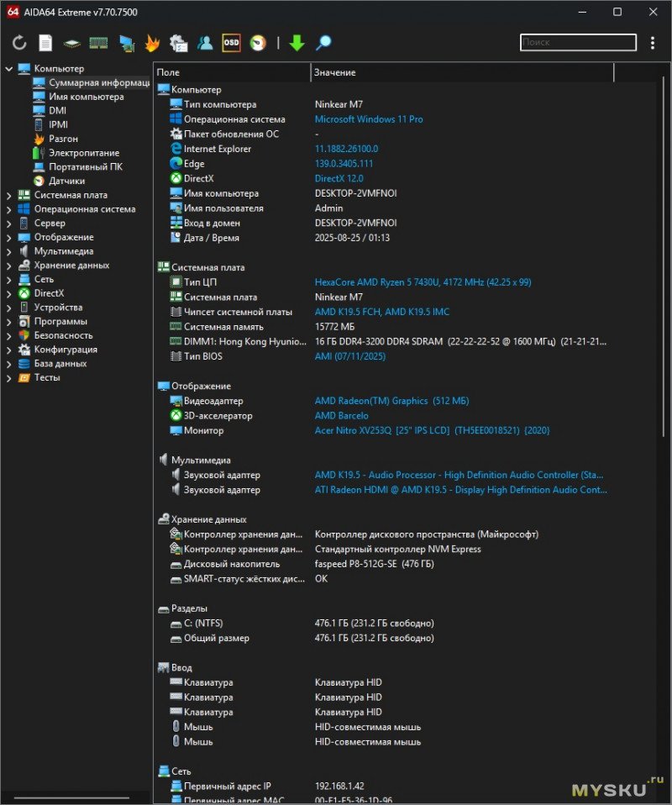The image size is (672, 805).
Task: Click the Поле column header
Action: tap(232, 72)
